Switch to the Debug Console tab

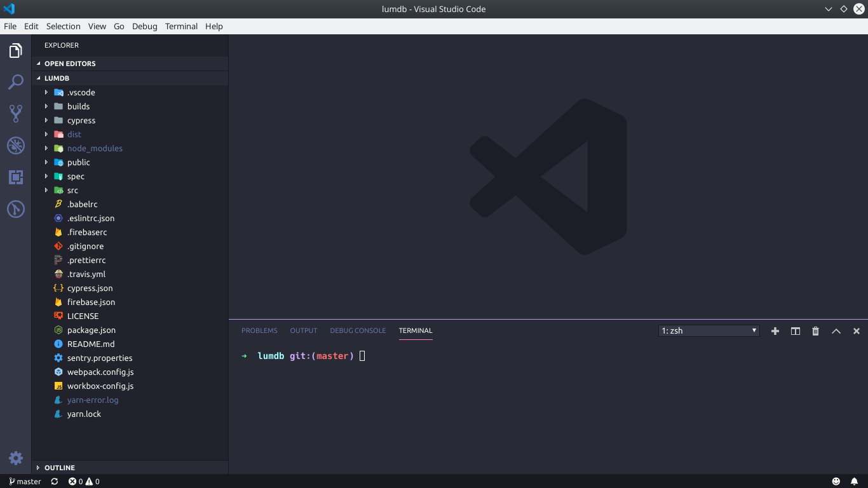point(358,331)
